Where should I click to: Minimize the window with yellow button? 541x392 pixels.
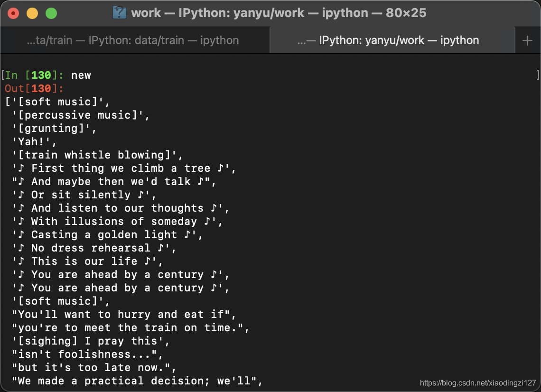(x=32, y=13)
